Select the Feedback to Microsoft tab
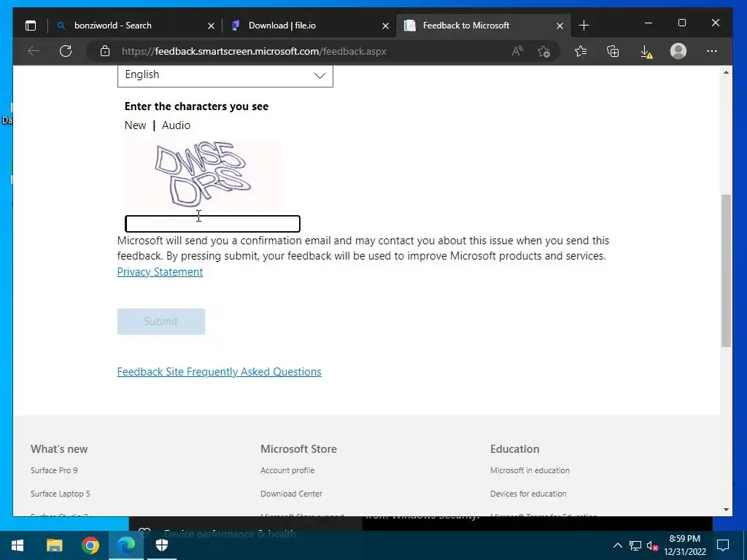Image resolution: width=747 pixels, height=560 pixels. 484,26
